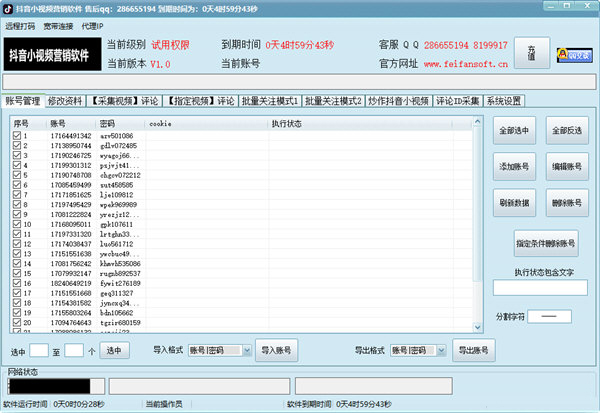Click the 添加账号 button

click(514, 167)
